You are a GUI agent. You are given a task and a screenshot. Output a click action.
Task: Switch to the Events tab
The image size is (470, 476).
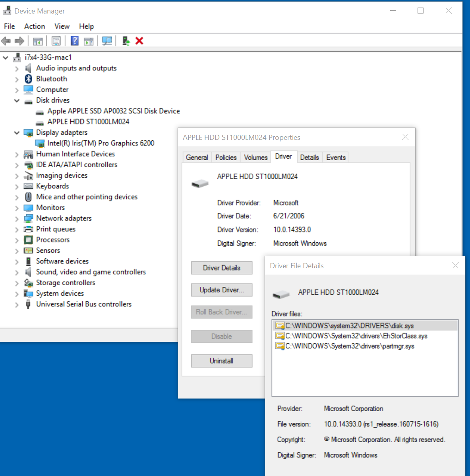click(336, 157)
